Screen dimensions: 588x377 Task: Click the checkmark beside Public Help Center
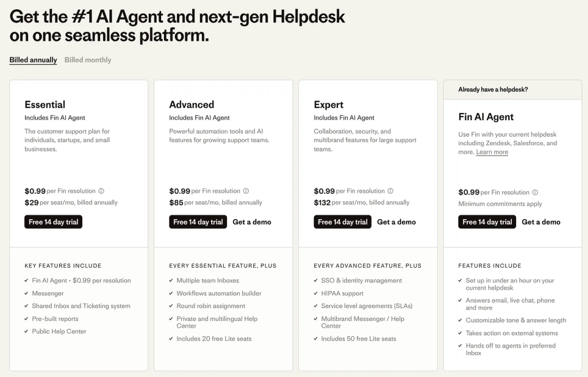click(x=25, y=331)
